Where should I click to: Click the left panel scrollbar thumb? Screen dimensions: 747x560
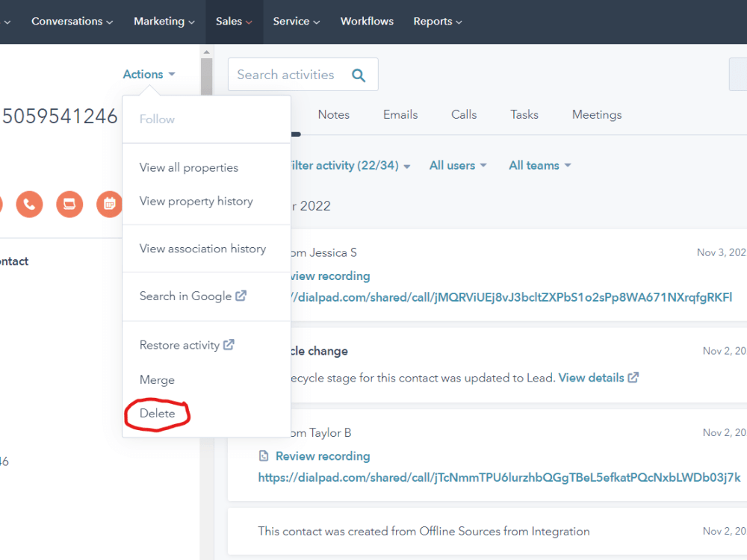pos(206,76)
